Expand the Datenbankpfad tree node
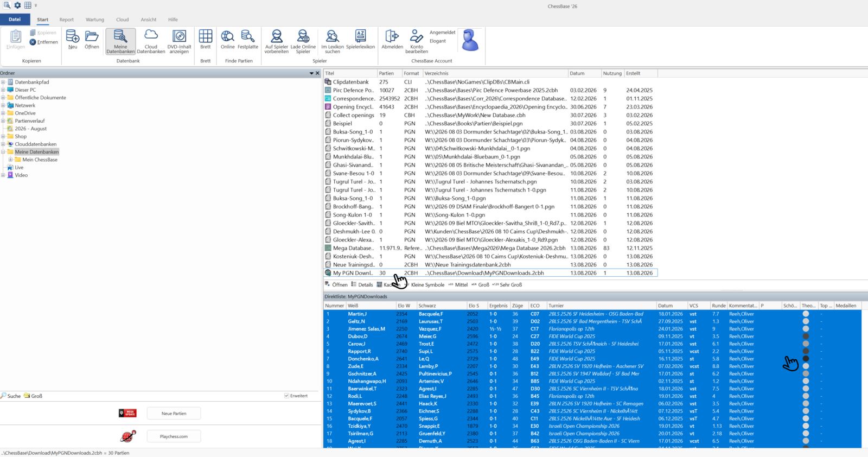The width and height of the screenshot is (868, 457). point(3,82)
